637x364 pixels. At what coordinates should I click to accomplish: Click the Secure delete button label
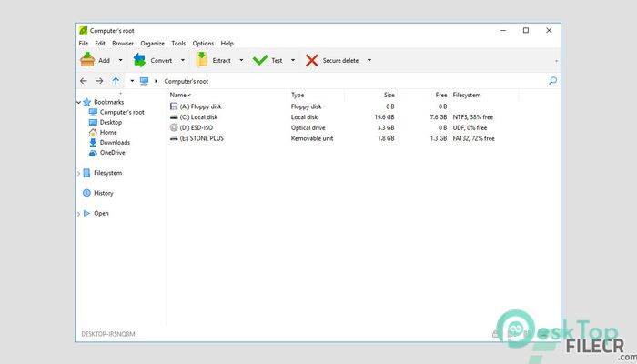tap(340, 61)
